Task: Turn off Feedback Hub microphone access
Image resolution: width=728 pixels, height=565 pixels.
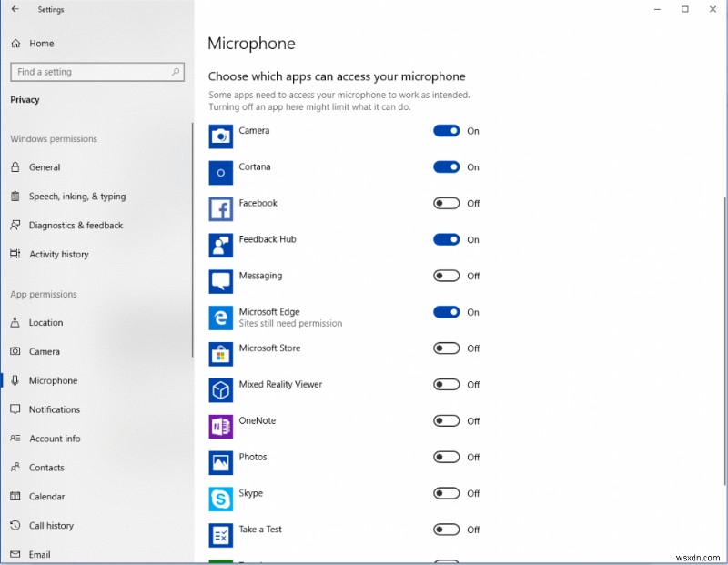Action: [x=446, y=240]
